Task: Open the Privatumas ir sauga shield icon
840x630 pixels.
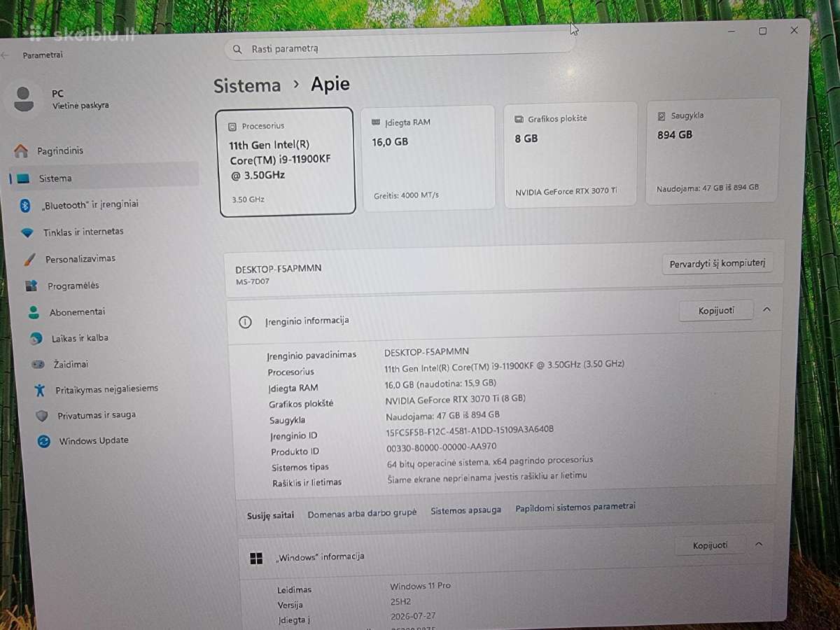Action: (42, 416)
